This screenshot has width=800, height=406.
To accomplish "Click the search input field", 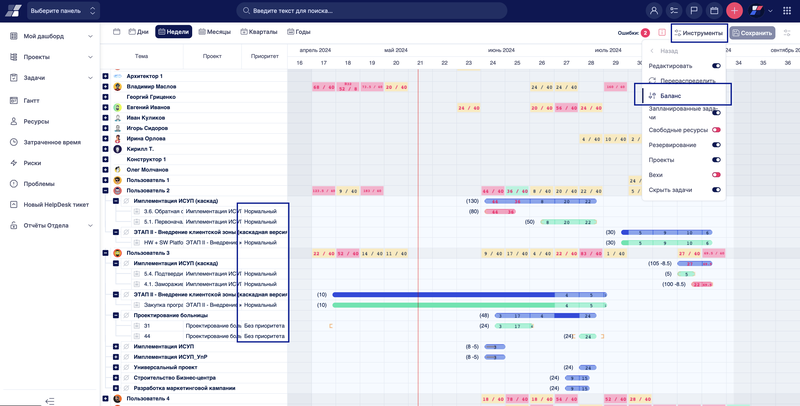I will pos(440,11).
